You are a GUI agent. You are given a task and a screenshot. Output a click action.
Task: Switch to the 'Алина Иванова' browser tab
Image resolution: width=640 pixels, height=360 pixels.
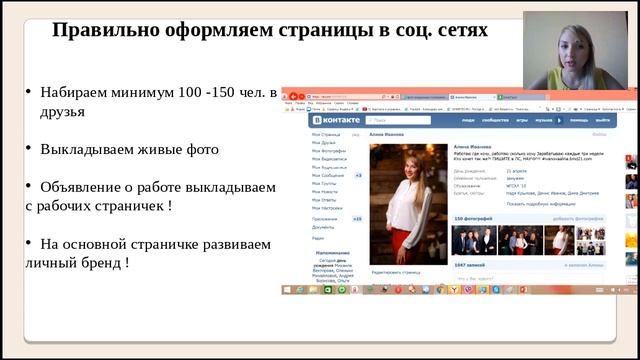pos(472,97)
